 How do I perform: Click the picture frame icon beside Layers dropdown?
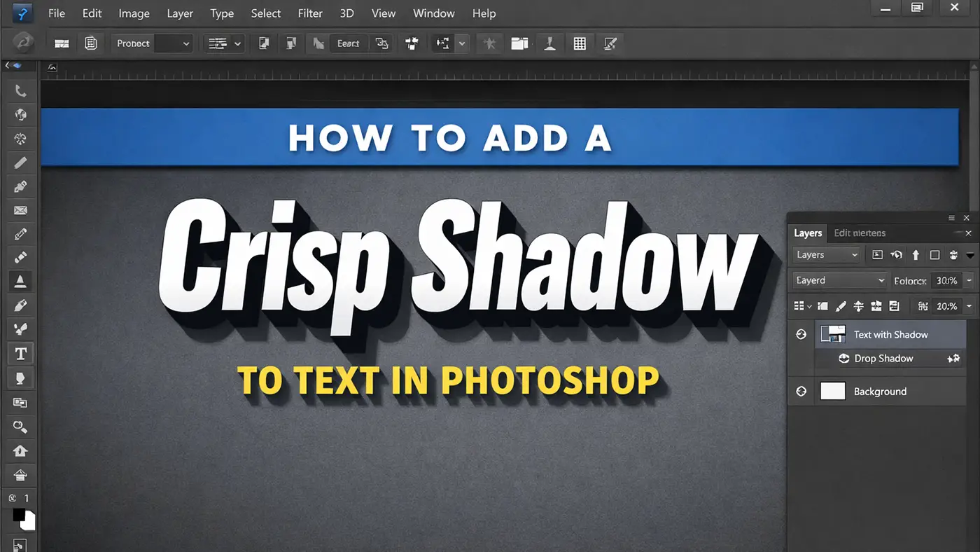878,255
